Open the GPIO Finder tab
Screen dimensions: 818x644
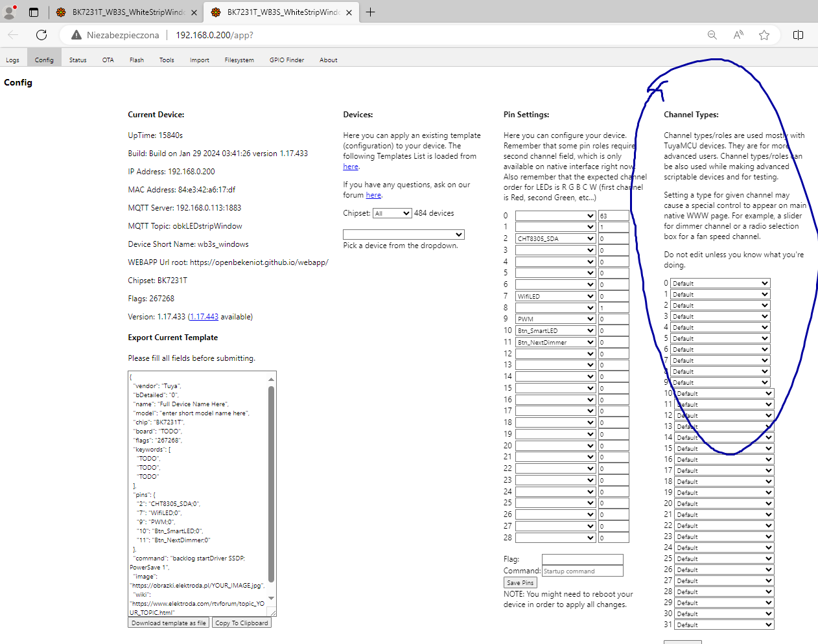coord(286,60)
